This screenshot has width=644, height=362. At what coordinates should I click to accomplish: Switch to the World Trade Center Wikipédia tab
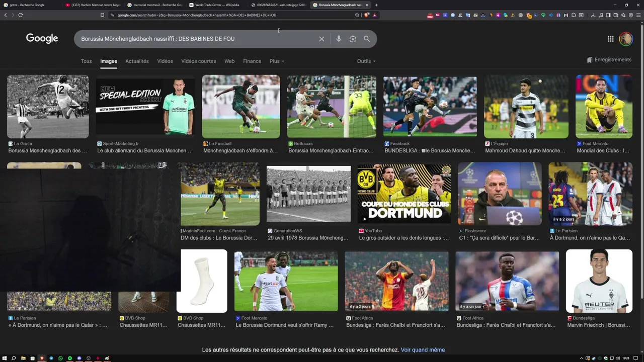(216, 5)
